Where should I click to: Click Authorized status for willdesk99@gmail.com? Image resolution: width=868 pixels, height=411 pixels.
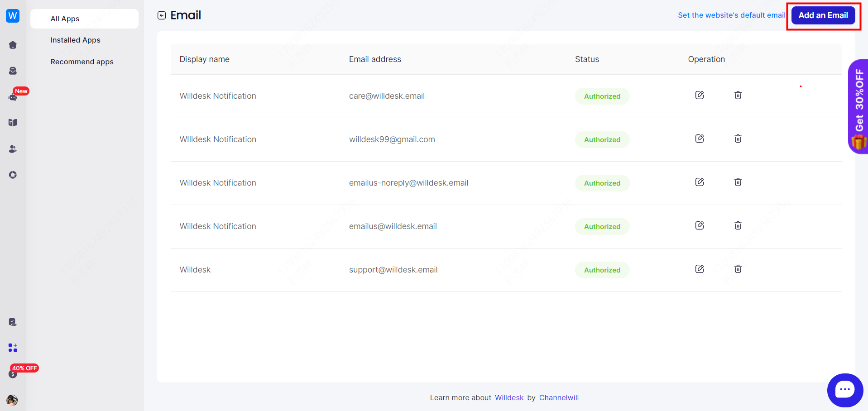602,139
